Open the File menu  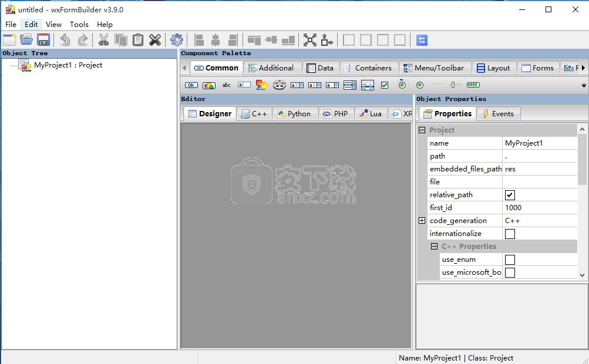(x=11, y=25)
